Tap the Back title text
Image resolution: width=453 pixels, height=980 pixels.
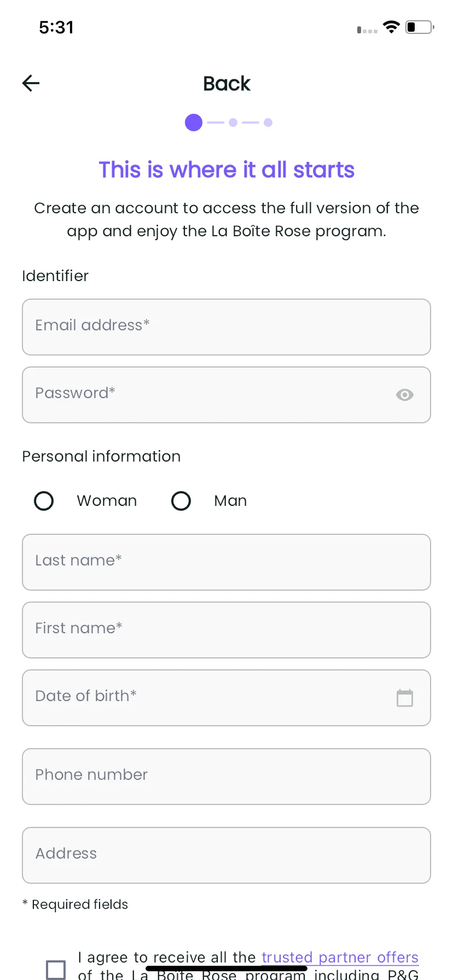[226, 84]
